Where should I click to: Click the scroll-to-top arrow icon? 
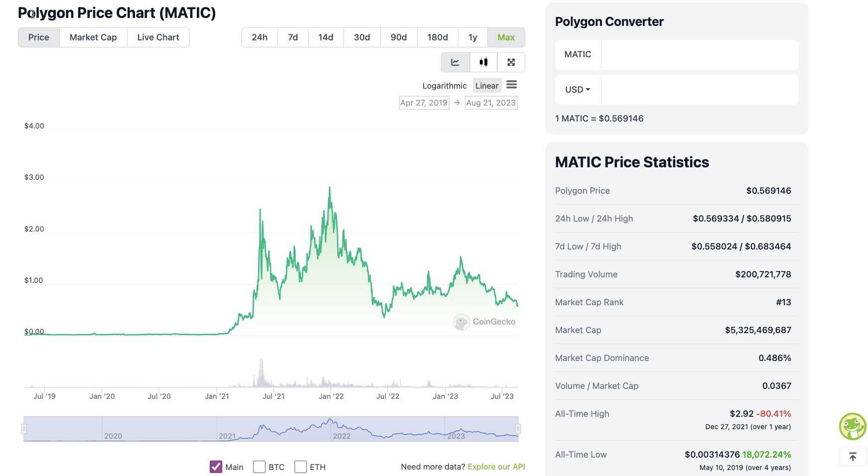click(853, 456)
